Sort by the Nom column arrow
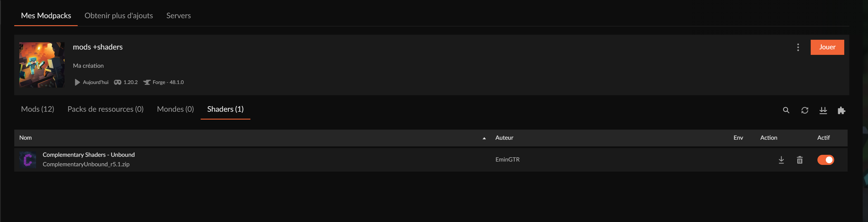868x222 pixels. 484,138
